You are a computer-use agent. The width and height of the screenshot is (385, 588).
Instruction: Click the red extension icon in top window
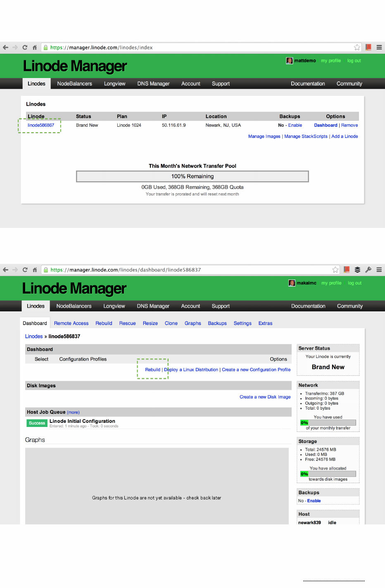point(368,47)
